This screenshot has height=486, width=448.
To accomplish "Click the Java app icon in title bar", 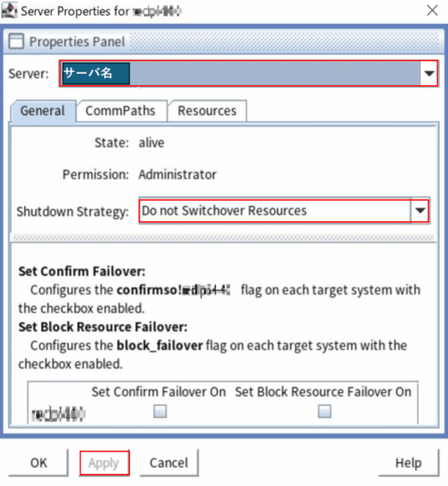I will pos(10,10).
